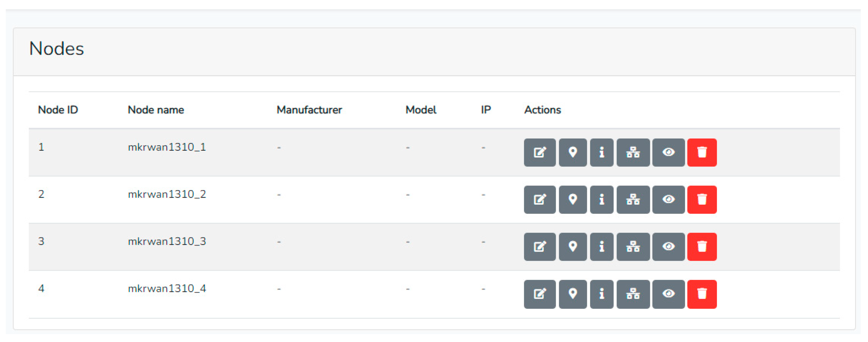Open location pin for mkrwan1310_1

(x=572, y=153)
